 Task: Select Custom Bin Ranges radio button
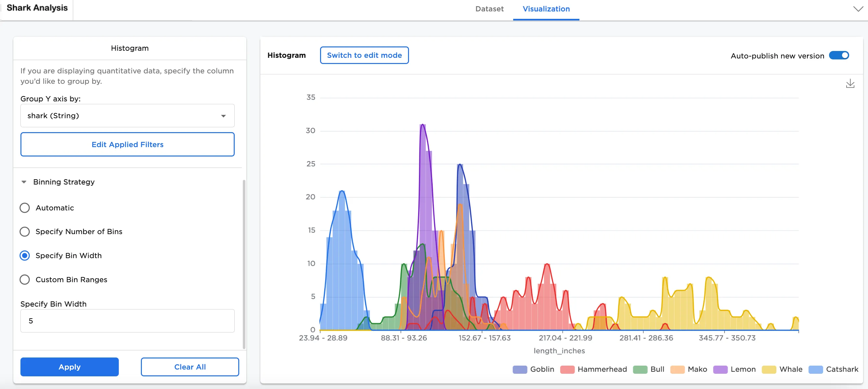coord(25,280)
